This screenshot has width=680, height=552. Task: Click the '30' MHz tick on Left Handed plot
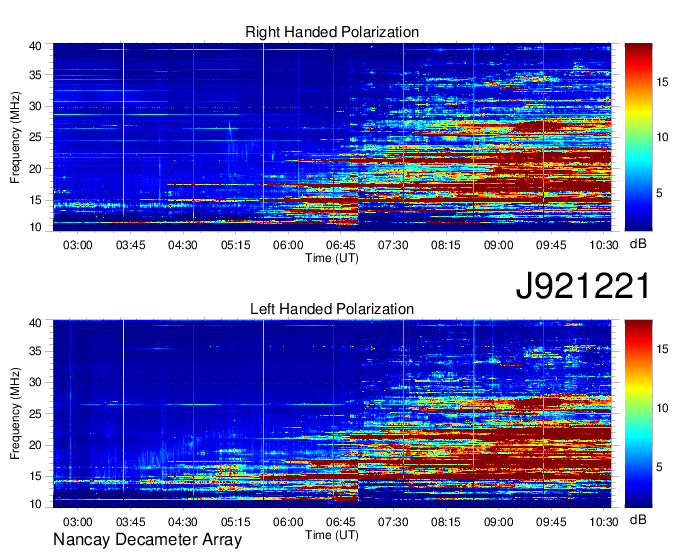[36, 383]
